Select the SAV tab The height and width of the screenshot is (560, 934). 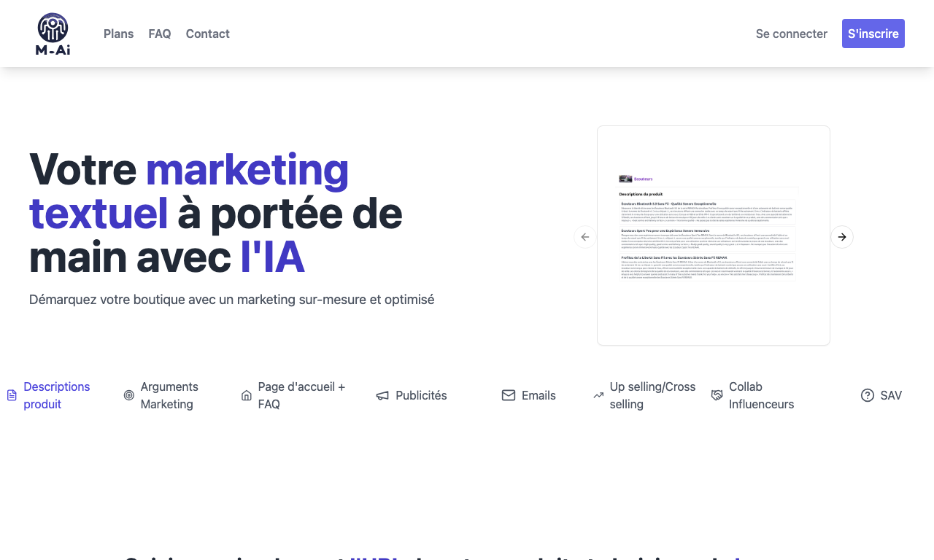881,395
